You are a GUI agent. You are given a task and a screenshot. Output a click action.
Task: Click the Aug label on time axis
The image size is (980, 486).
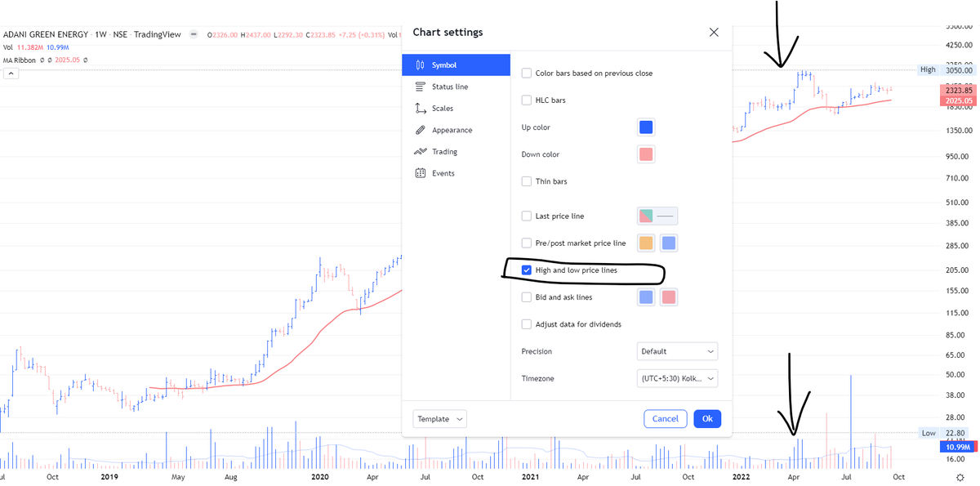(x=231, y=476)
